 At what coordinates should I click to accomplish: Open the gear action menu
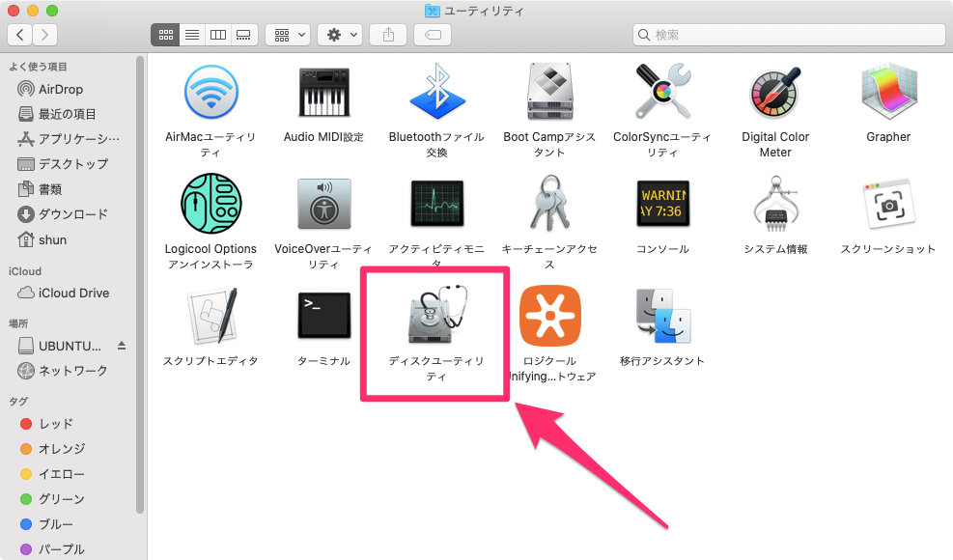click(x=340, y=35)
